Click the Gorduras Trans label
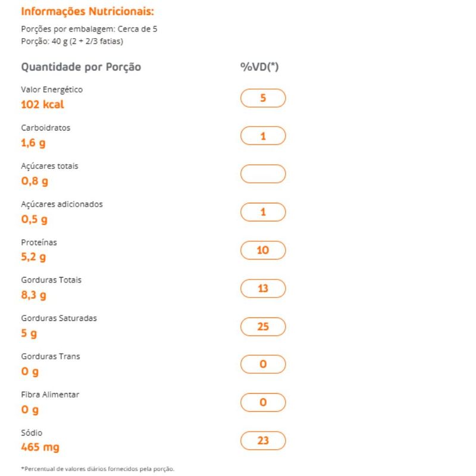The width and height of the screenshot is (476, 476). 51,356
